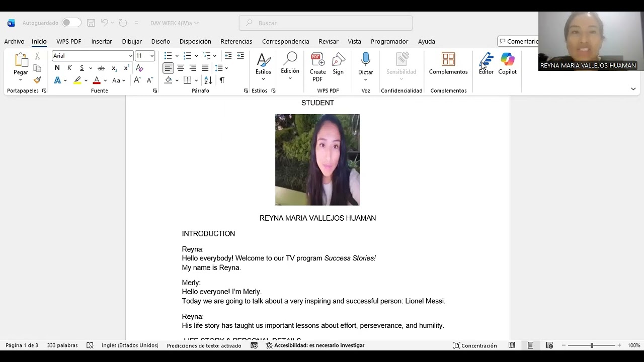
Task: Toggle strikethrough formatting
Action: (x=101, y=68)
